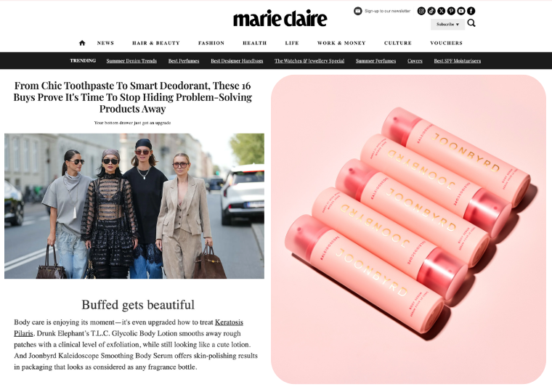Expand the Subscribe dropdown

tap(448, 24)
